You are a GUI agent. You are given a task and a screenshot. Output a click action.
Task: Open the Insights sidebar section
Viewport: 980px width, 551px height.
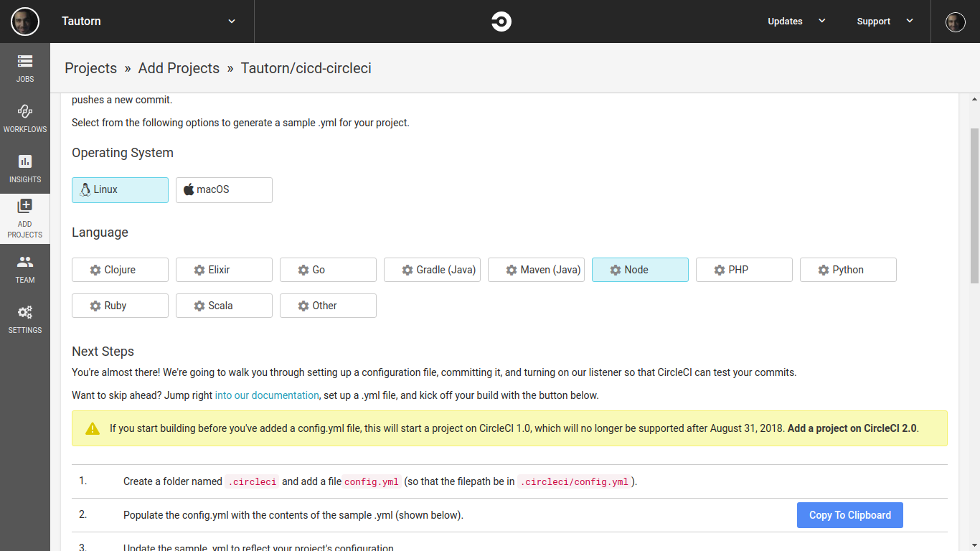point(25,169)
